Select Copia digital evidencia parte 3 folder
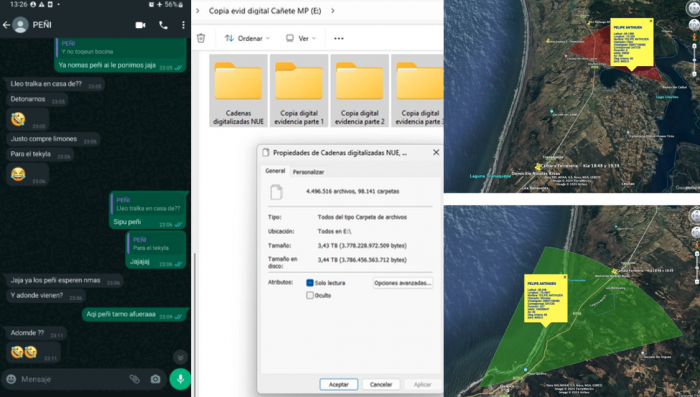This screenshot has width=700, height=397. tap(417, 91)
